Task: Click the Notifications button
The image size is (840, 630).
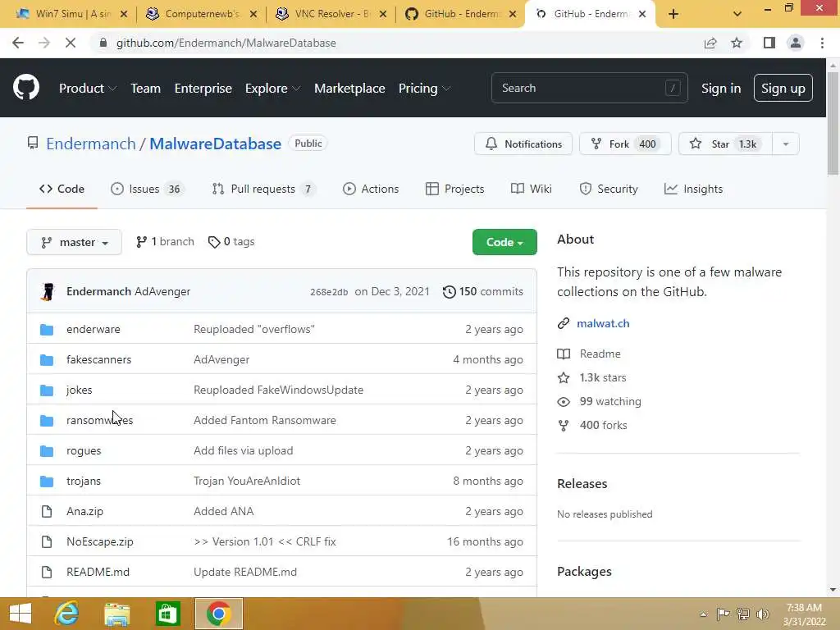Action: (523, 144)
